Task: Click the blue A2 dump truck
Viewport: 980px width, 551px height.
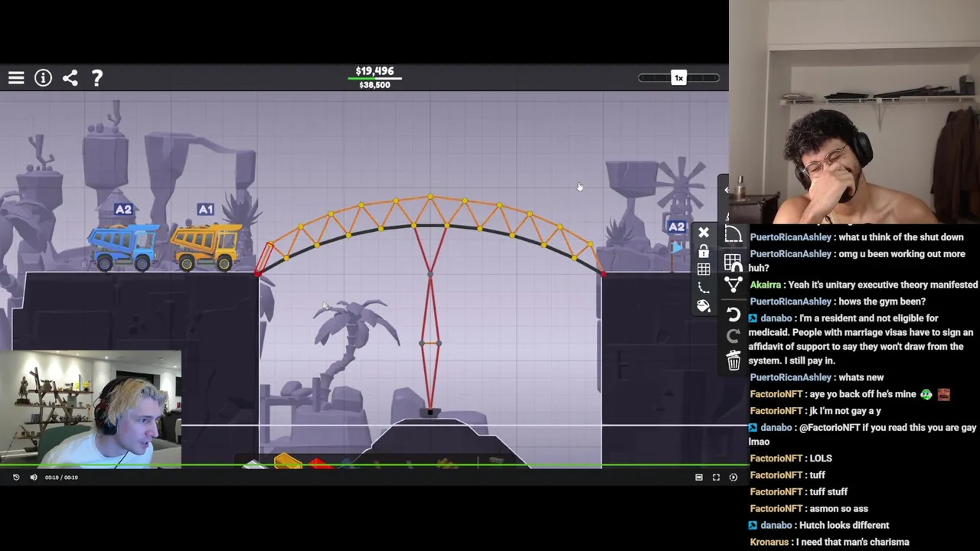Action: tap(123, 246)
